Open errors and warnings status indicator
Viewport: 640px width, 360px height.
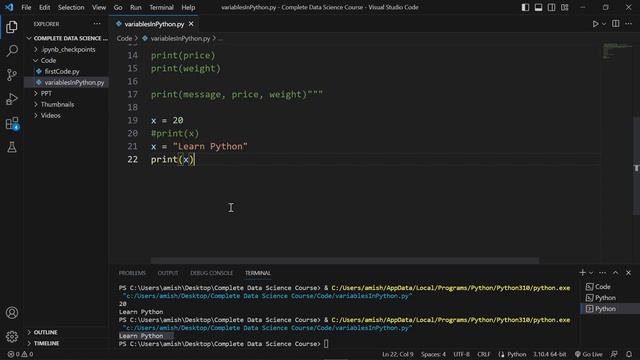(20, 354)
